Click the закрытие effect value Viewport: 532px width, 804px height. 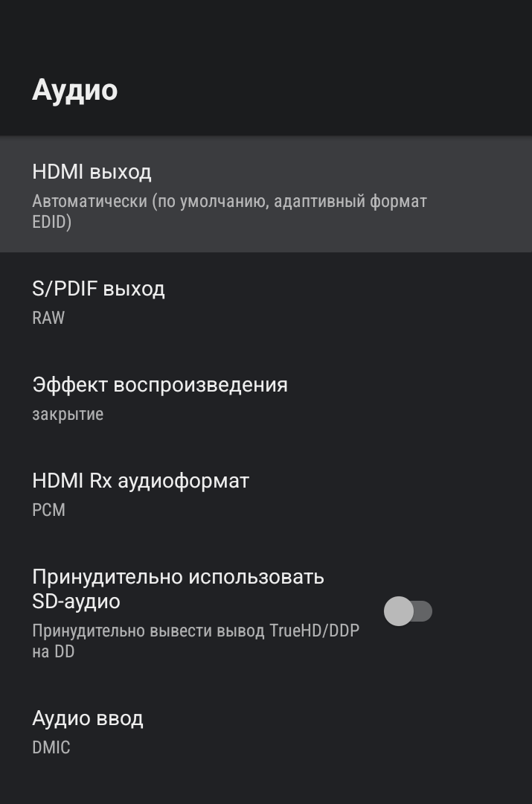(68, 414)
